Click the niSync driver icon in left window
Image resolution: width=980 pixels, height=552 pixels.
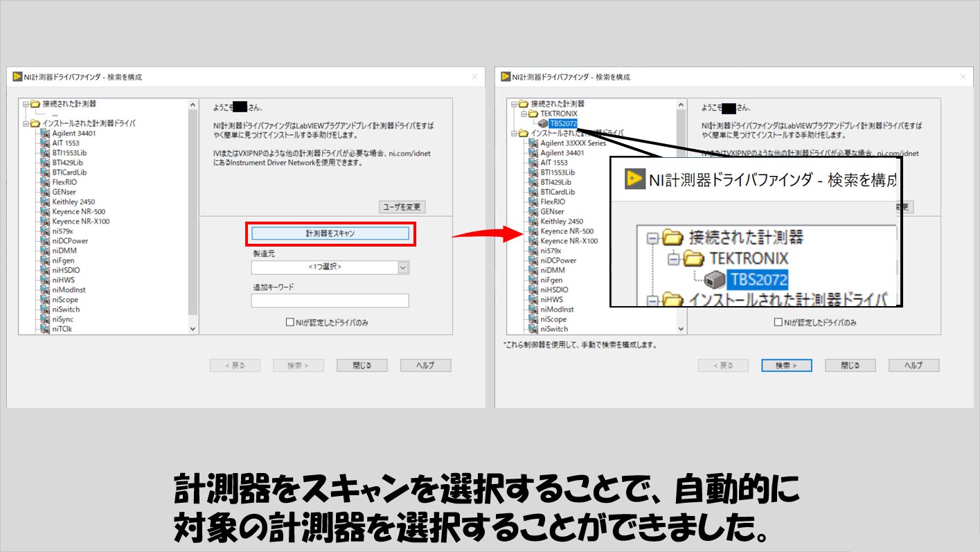tap(44, 319)
